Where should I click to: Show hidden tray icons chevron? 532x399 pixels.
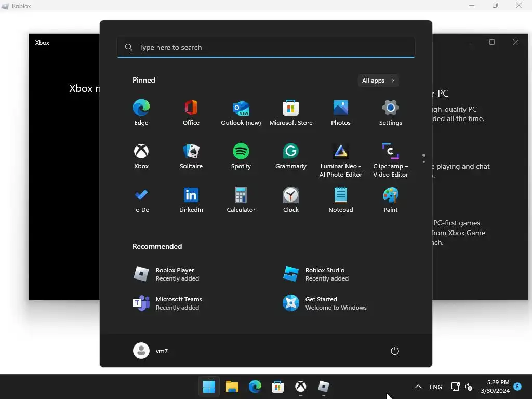(418, 387)
